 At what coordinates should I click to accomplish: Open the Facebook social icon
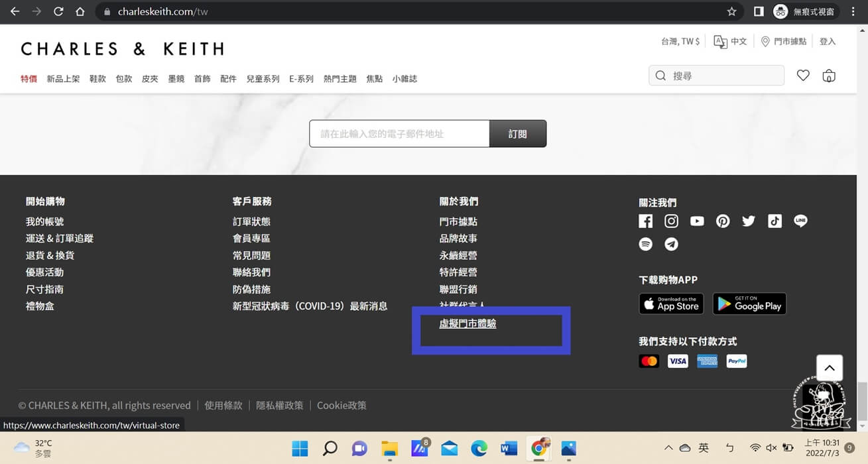pyautogui.click(x=645, y=221)
